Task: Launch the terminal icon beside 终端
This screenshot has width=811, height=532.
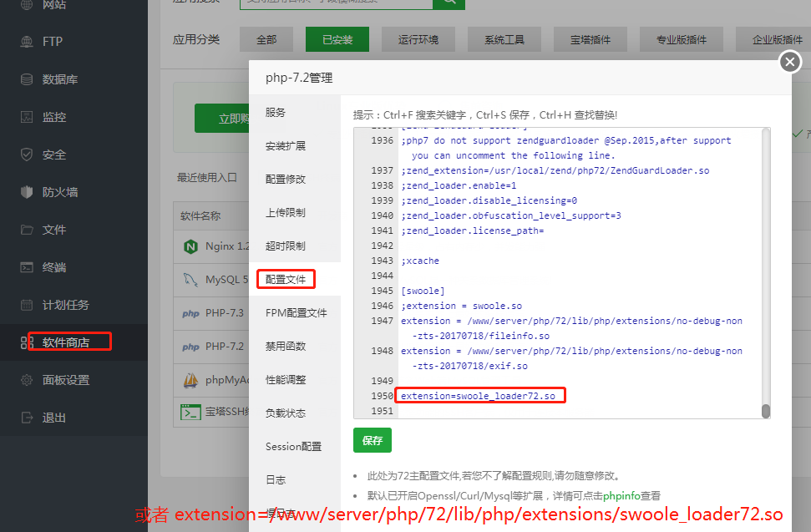Action: pos(27,267)
